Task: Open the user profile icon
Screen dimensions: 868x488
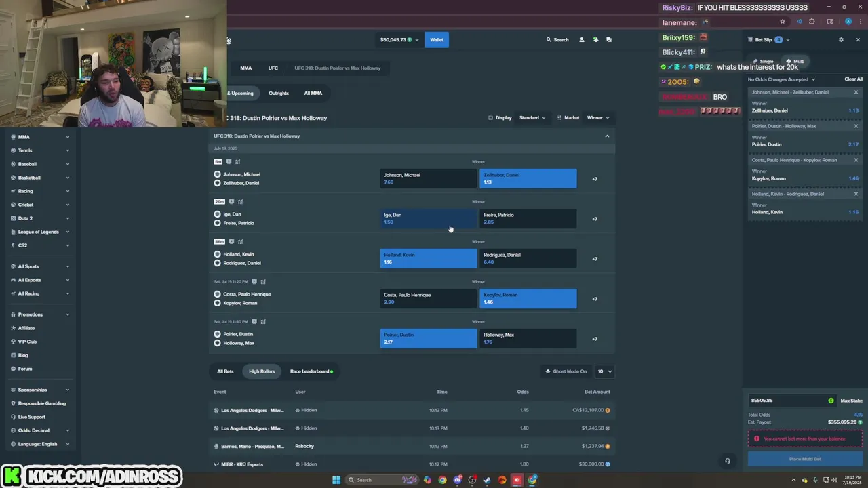Action: (x=581, y=40)
